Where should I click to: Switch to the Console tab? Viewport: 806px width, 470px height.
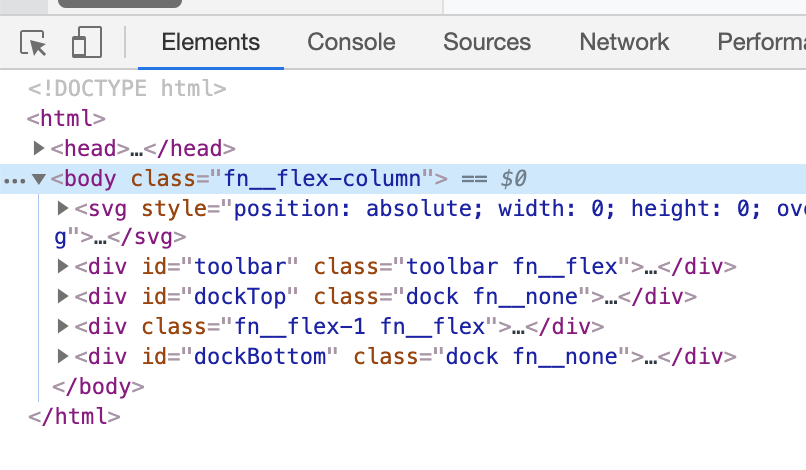click(x=351, y=43)
